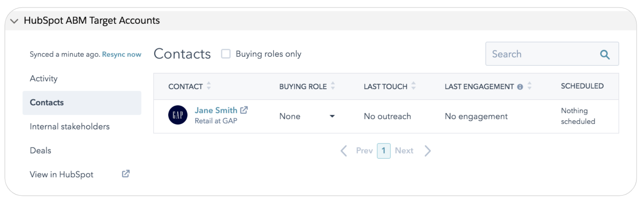Click the View in HubSpot external icon
This screenshot has width=644, height=201.
click(x=126, y=174)
